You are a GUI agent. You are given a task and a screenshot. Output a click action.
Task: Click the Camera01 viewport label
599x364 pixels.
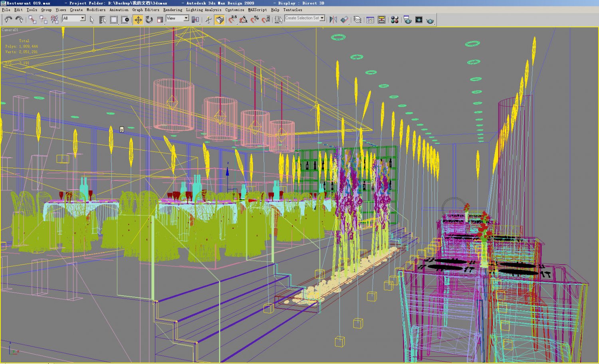point(10,30)
